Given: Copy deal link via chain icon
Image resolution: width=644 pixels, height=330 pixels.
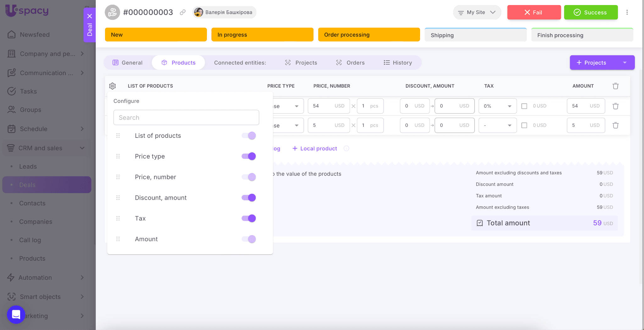Looking at the screenshot, I should pyautogui.click(x=183, y=12).
